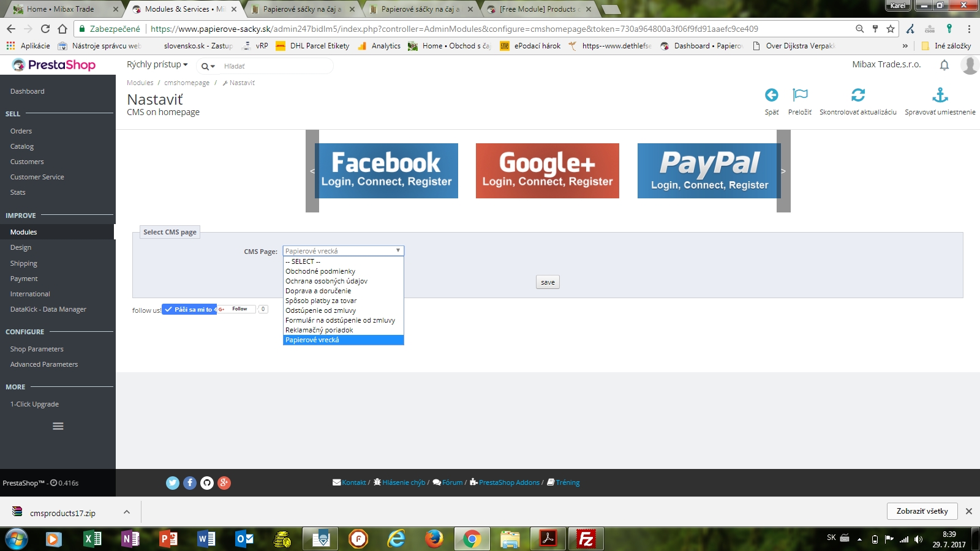Open Twitter icon in footer
980x551 pixels.
click(x=173, y=483)
